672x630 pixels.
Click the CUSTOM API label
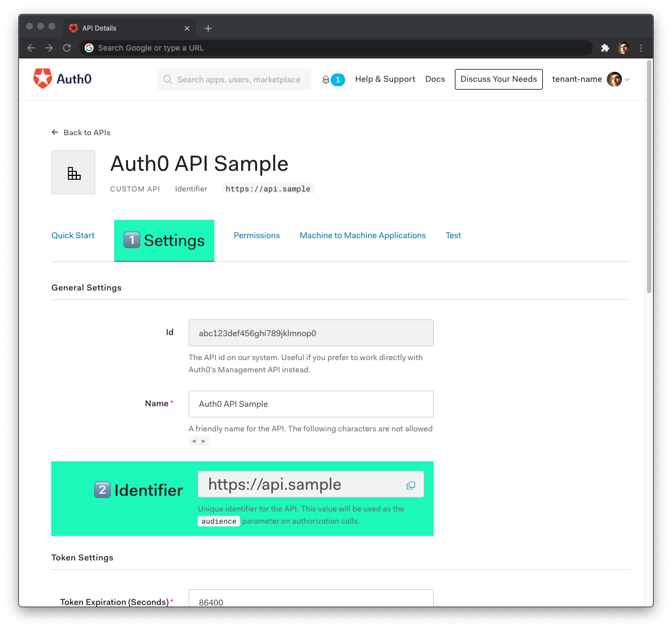(x=135, y=189)
